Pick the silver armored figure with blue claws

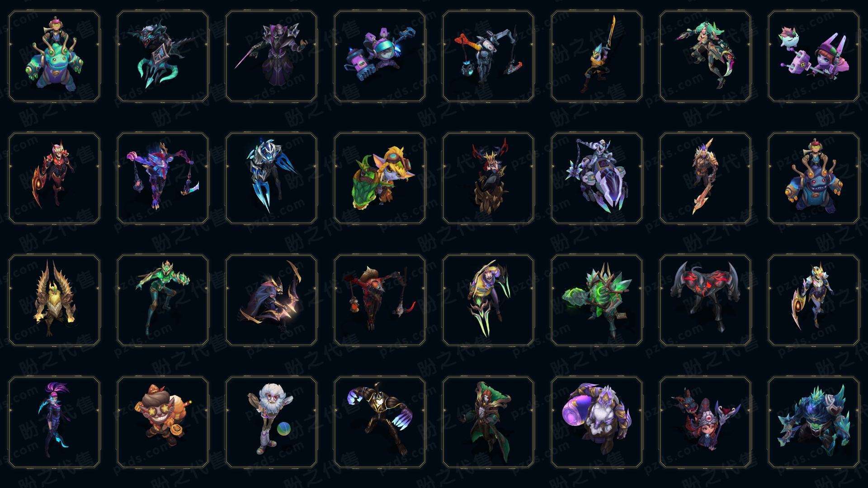coord(271,178)
